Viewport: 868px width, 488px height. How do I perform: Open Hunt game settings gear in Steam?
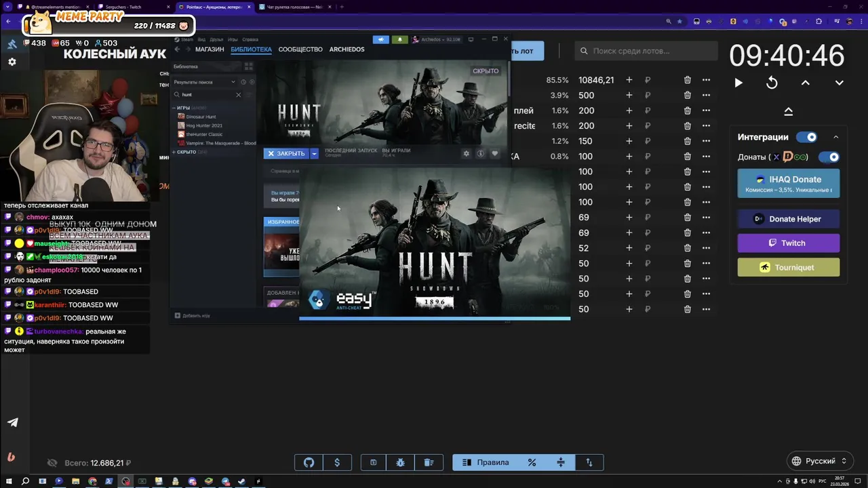click(x=466, y=153)
